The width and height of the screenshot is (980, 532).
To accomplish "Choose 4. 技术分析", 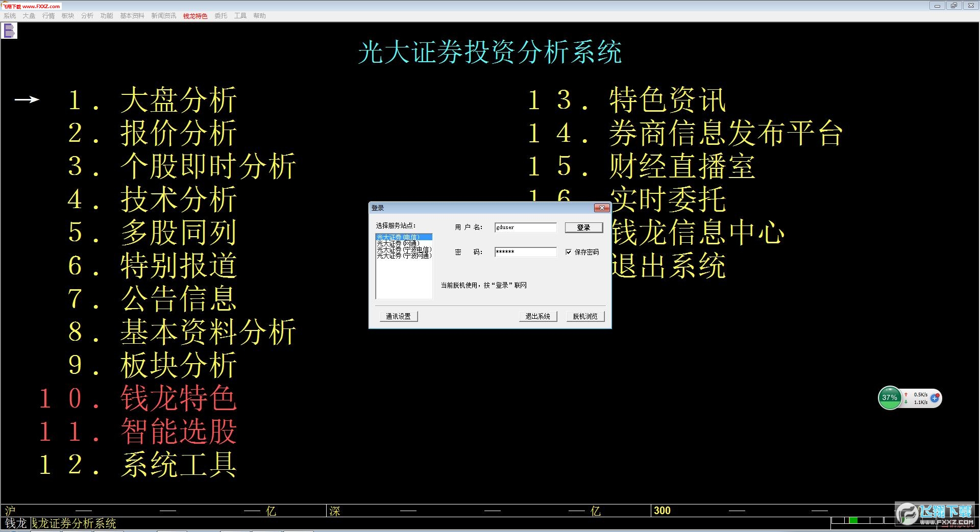I will [x=152, y=199].
